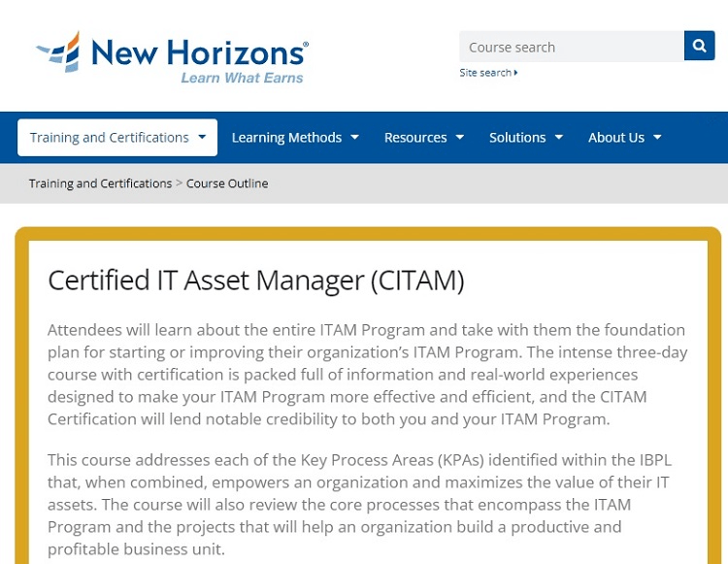The image size is (728, 564).
Task: Click the New Horizons wordmark text
Action: pos(200,52)
